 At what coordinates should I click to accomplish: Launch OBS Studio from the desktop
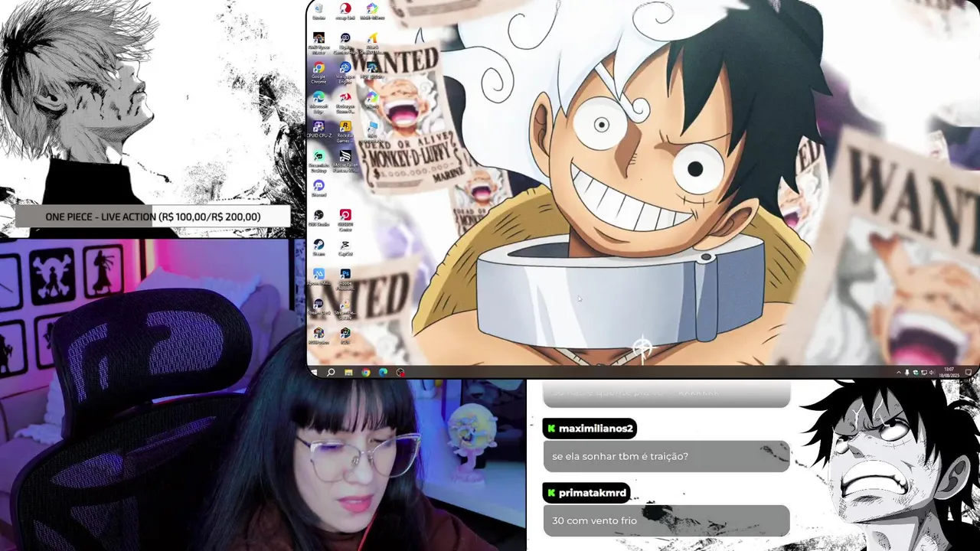318,217
